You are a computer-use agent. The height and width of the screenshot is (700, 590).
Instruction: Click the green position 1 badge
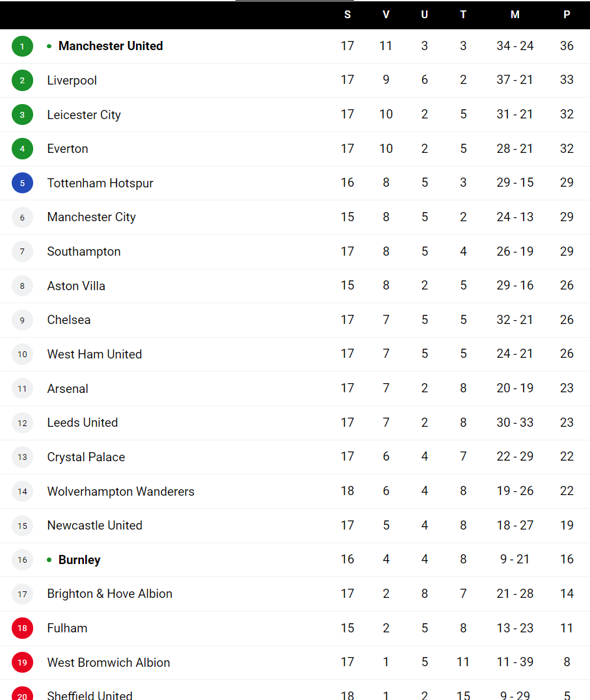[x=22, y=46]
